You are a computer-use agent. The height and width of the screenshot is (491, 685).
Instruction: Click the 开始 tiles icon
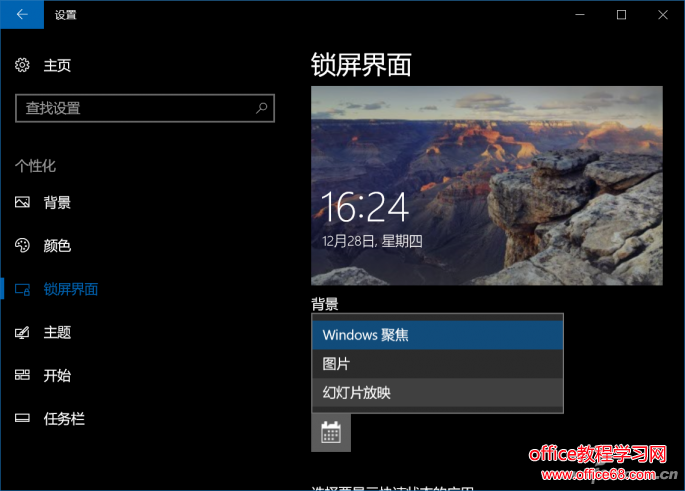click(22, 375)
